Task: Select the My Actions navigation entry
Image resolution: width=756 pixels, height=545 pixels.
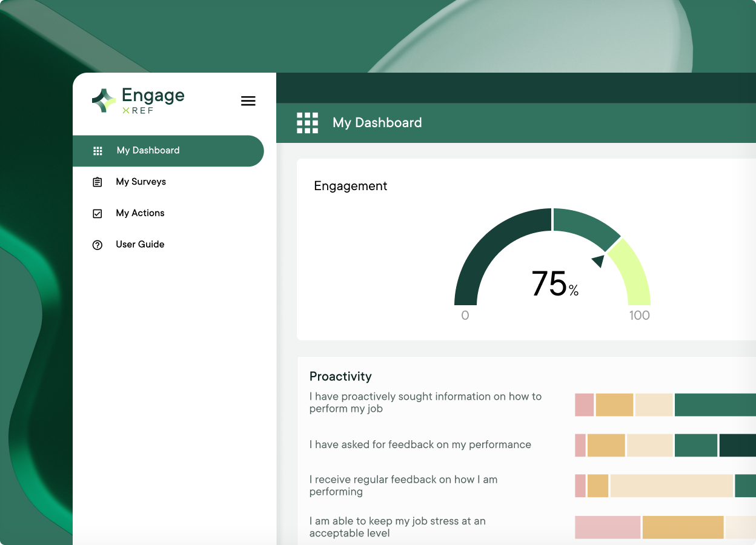Action: [x=140, y=213]
